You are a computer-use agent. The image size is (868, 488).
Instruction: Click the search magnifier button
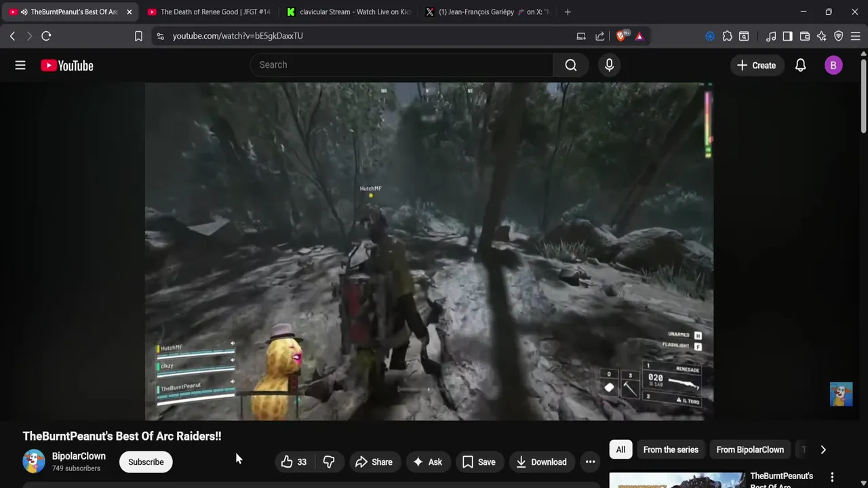point(571,65)
